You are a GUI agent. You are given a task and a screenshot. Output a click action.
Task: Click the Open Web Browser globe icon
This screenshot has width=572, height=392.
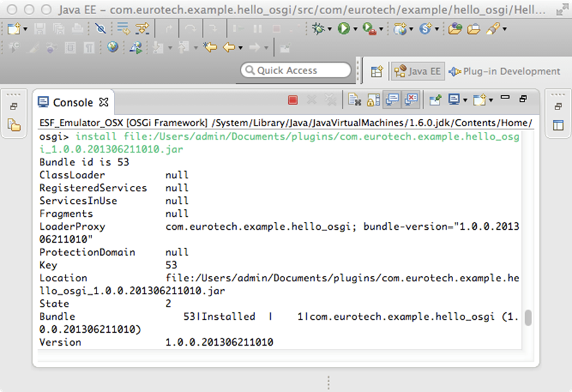[x=113, y=47]
